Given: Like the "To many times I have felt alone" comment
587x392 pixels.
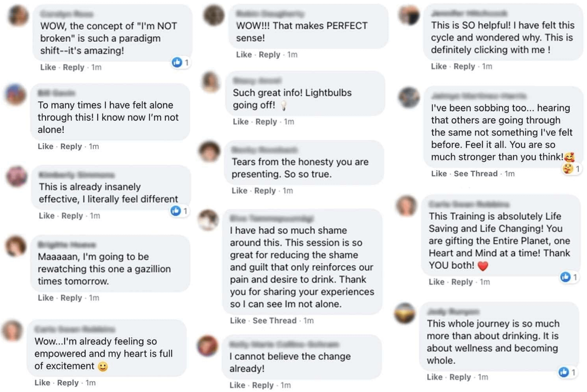Looking at the screenshot, I should (x=46, y=147).
